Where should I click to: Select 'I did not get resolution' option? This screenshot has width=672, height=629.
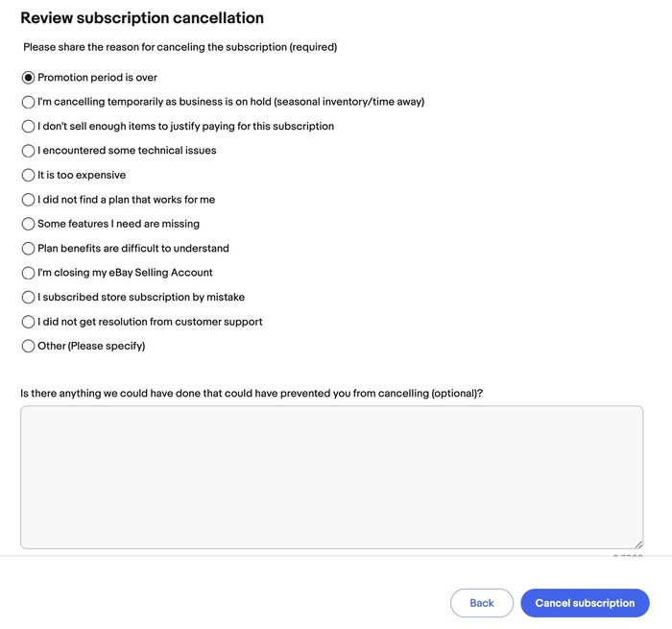click(29, 322)
